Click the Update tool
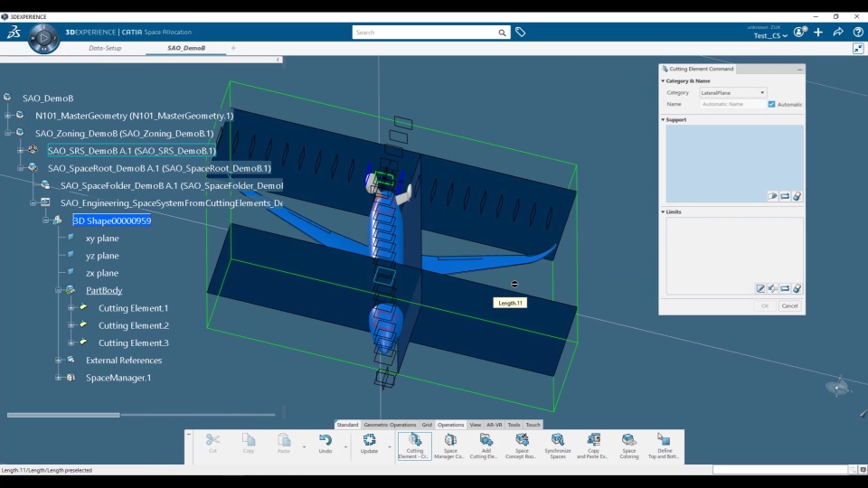Viewport: 868px width, 488px height. [x=369, y=444]
